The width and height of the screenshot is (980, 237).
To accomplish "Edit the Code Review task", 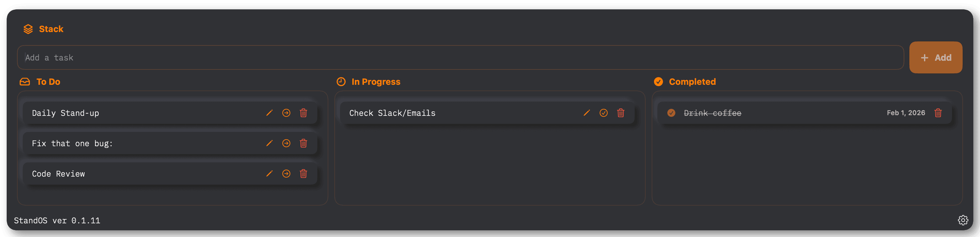I will [269, 174].
